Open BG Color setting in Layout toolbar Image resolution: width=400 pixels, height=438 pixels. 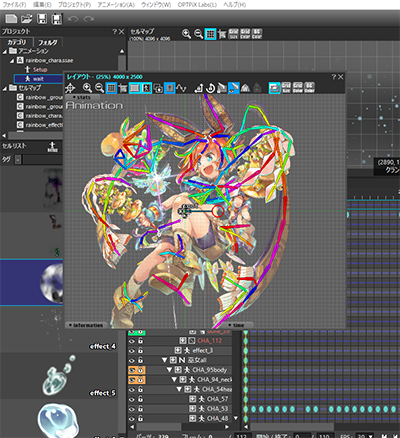309,87
